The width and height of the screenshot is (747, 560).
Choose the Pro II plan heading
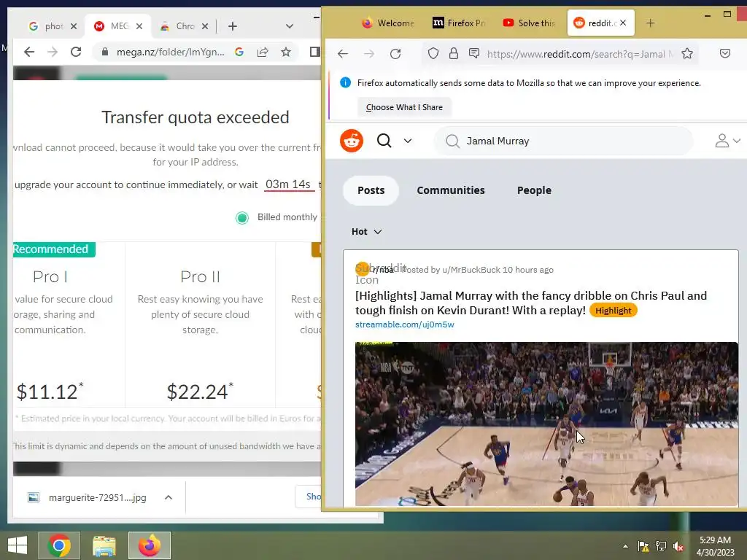[200, 276]
